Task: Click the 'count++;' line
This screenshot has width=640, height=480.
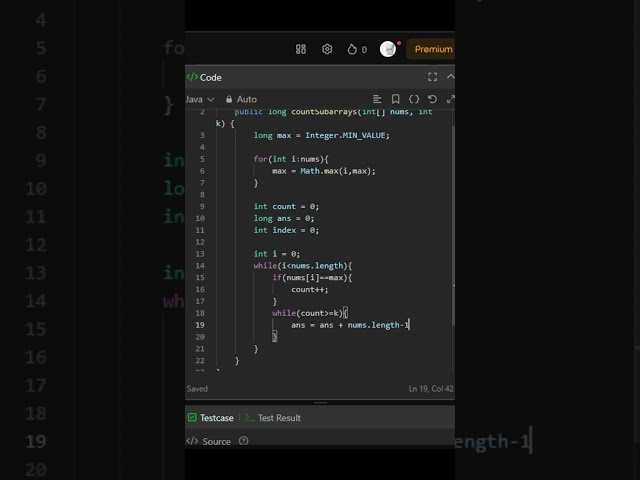Action: pos(309,289)
